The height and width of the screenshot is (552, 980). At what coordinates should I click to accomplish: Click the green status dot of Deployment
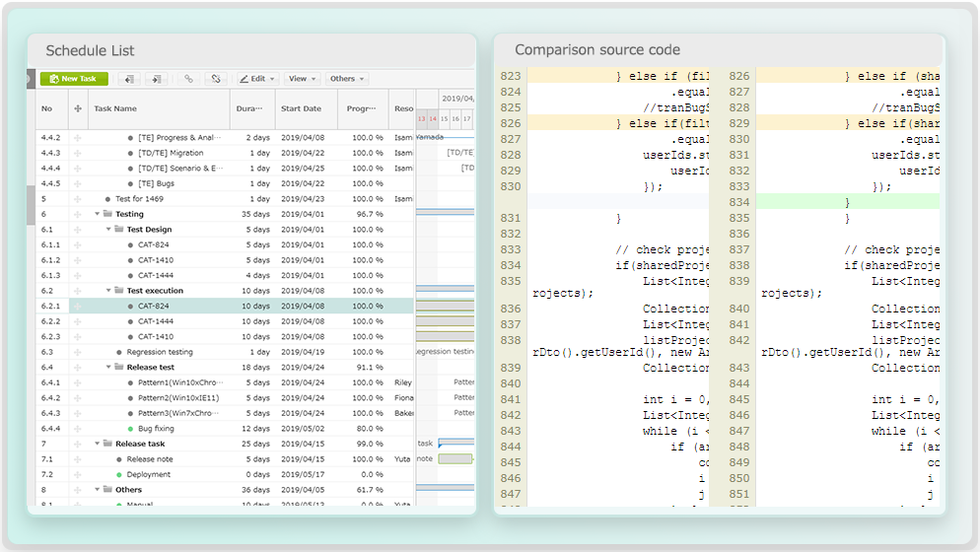click(118, 474)
